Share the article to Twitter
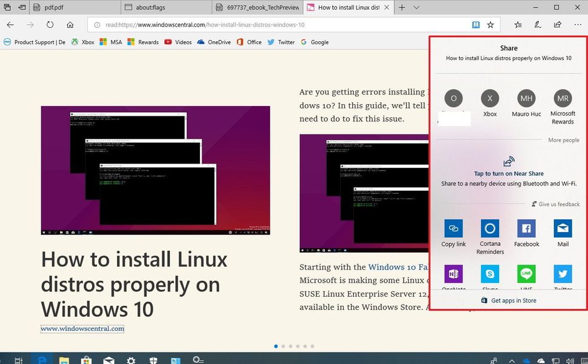The width and height of the screenshot is (588, 364). click(x=563, y=274)
